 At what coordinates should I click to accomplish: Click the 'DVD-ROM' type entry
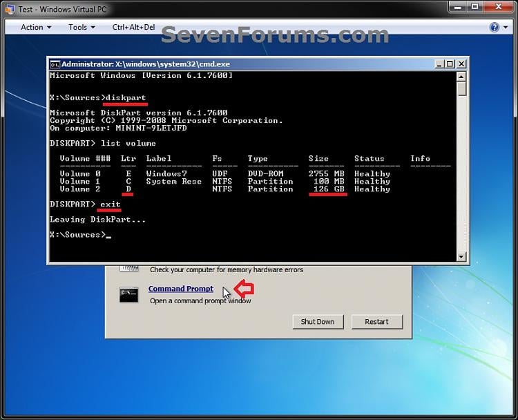coord(266,173)
